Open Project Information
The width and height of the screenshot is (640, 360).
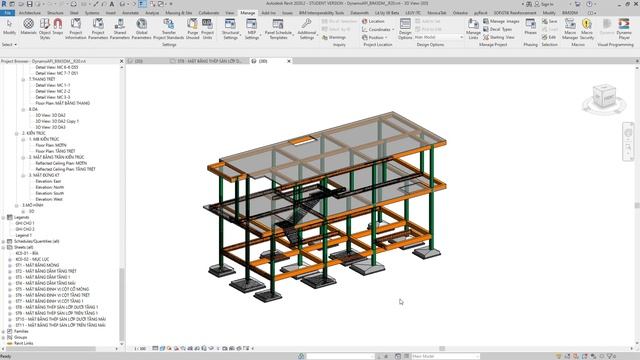coord(76,29)
